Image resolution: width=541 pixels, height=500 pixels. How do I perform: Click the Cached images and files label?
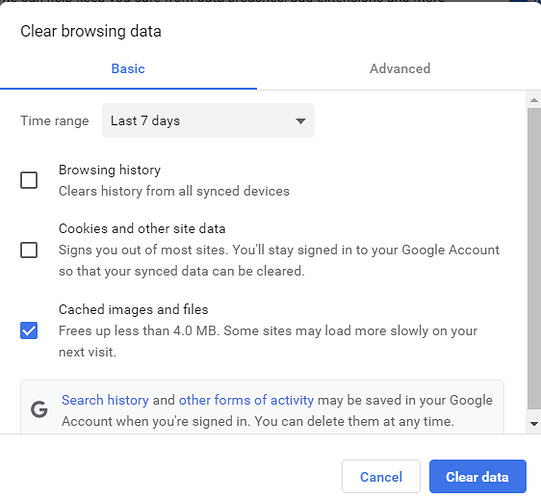133,310
